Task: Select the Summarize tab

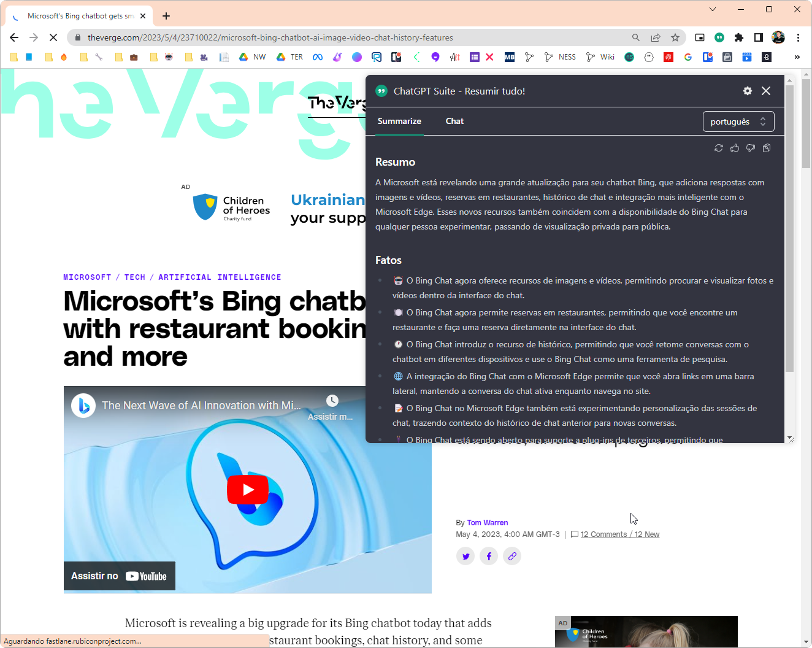Action: (399, 121)
